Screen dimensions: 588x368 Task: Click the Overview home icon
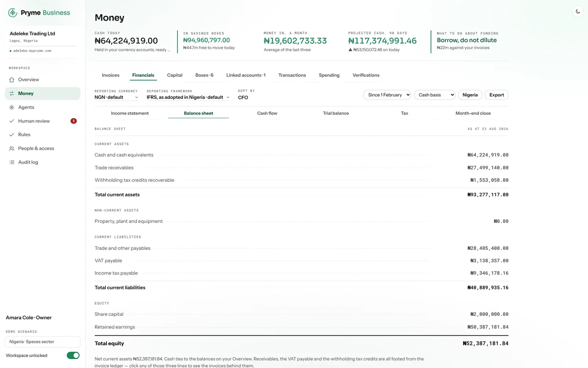coord(12,80)
